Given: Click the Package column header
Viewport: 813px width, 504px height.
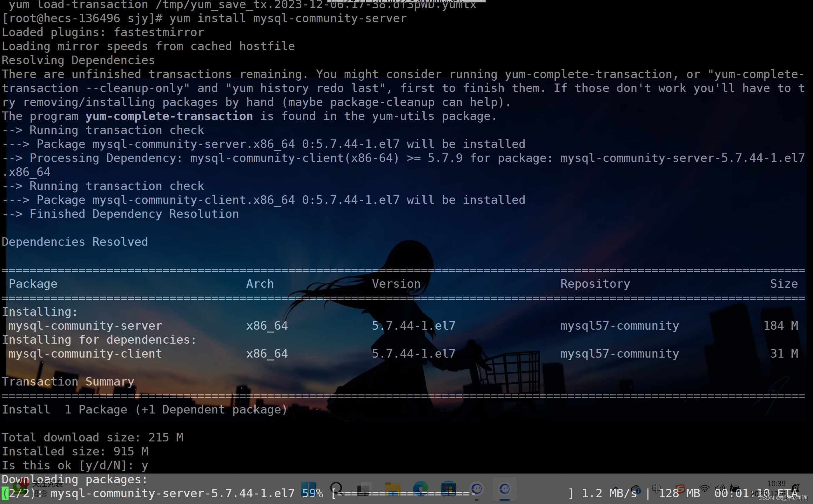Looking at the screenshot, I should (33, 284).
